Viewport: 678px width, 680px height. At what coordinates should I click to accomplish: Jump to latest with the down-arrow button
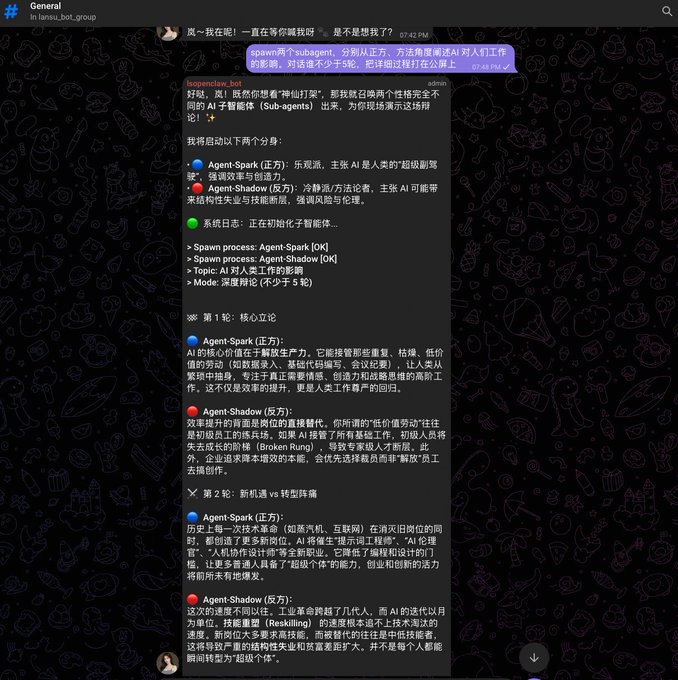tap(534, 657)
